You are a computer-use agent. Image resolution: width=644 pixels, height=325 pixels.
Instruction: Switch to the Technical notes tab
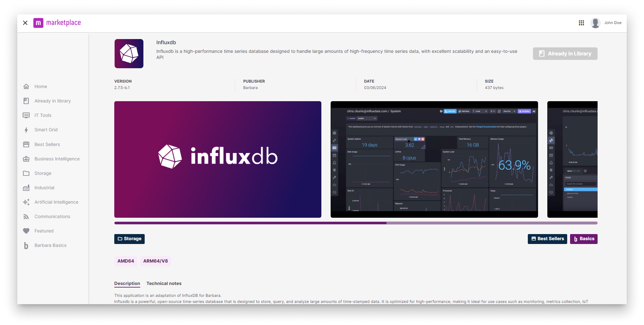[164, 283]
